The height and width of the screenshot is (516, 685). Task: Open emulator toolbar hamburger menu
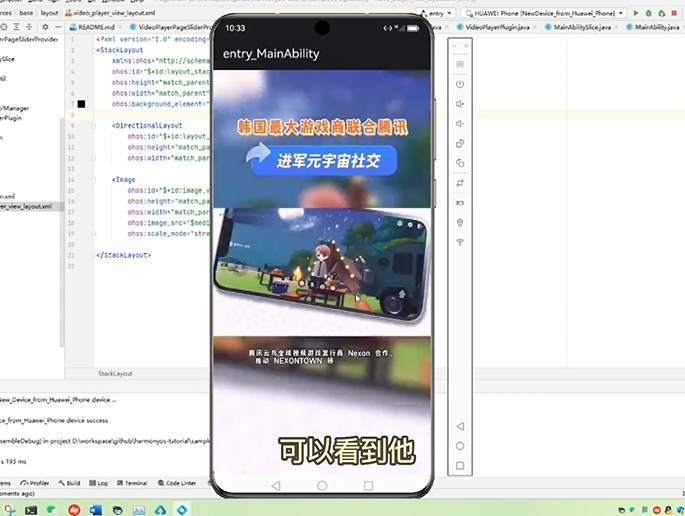point(460,64)
